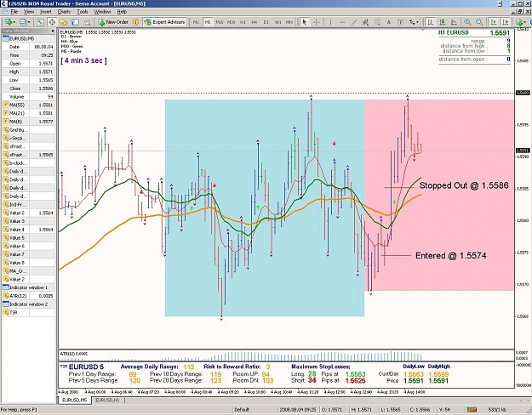Close the Data Window panel
Viewport: 532px width, 415px height.
click(53, 31)
